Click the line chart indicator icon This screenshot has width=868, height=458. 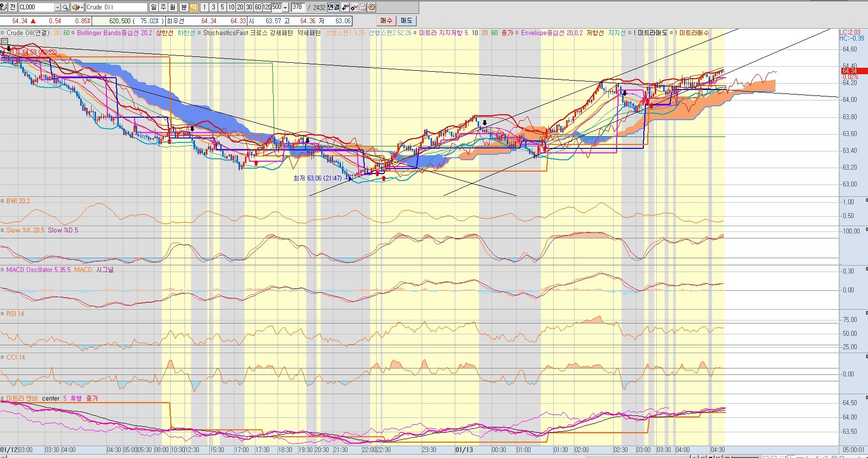click(x=354, y=7)
